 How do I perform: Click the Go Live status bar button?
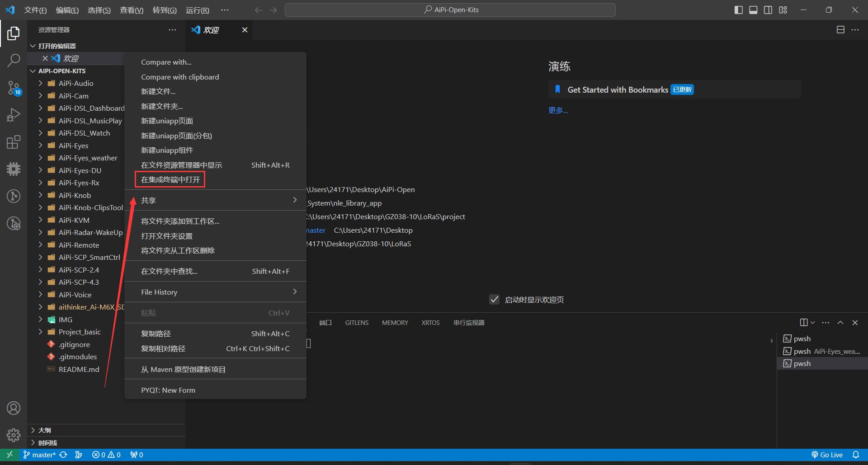coord(827,455)
